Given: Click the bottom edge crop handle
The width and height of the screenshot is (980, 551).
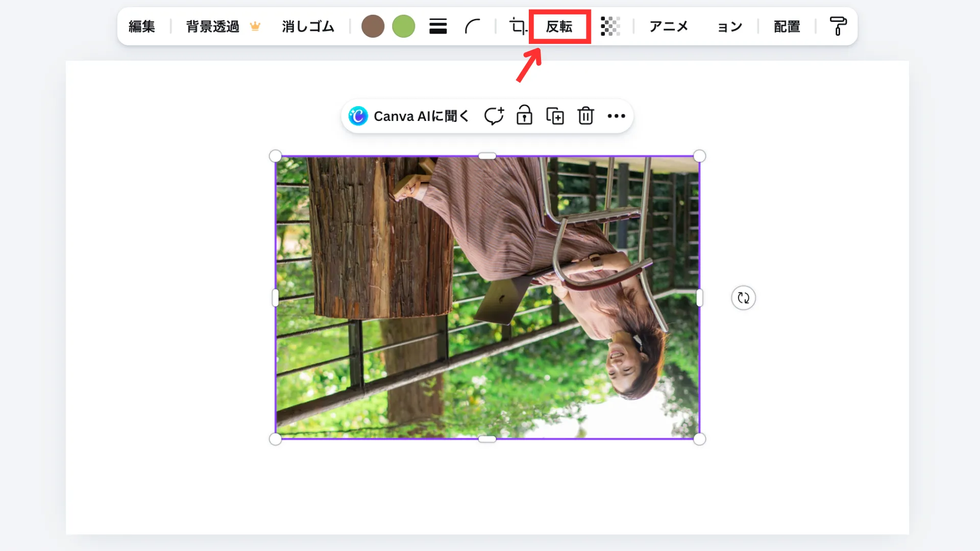Looking at the screenshot, I should 487,439.
